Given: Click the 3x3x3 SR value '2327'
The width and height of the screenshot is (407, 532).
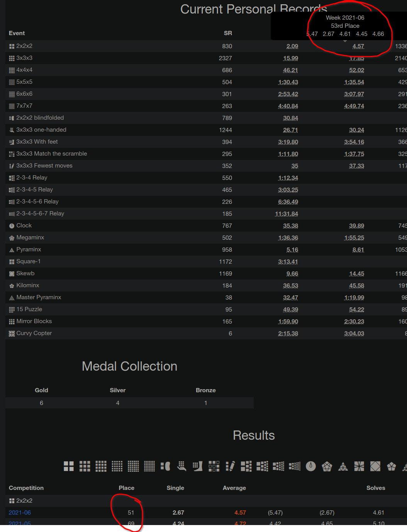Looking at the screenshot, I should coord(226,58).
